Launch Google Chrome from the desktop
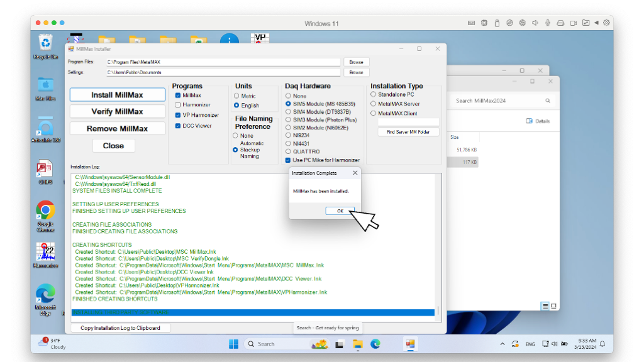Image resolution: width=644 pixels, height=362 pixels. (x=45, y=216)
